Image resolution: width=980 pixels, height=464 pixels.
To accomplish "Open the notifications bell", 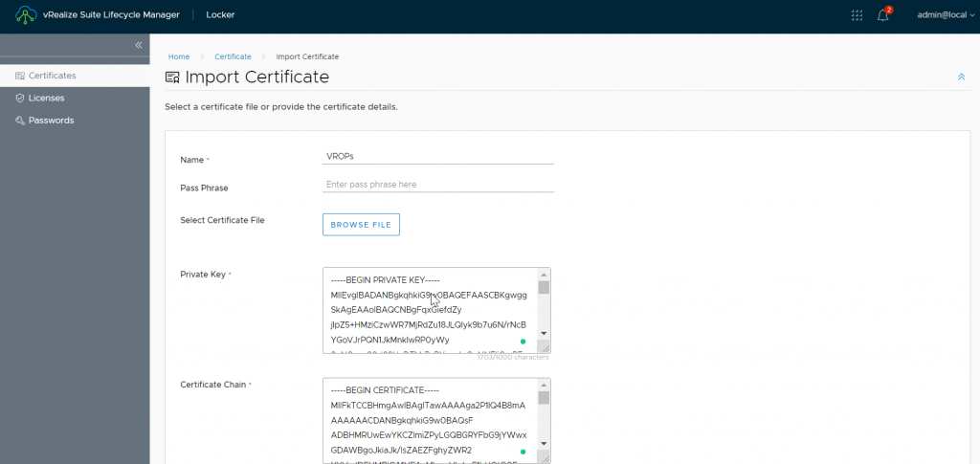I will tap(883, 15).
